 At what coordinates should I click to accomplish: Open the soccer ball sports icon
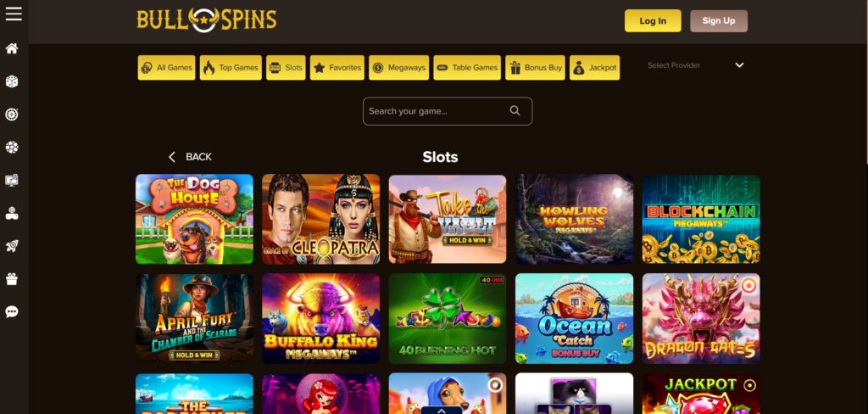[x=12, y=148]
